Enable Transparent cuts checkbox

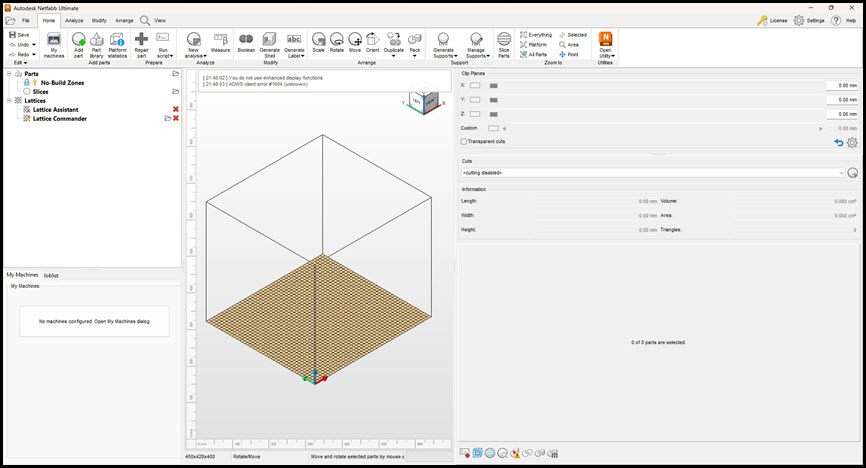point(464,141)
